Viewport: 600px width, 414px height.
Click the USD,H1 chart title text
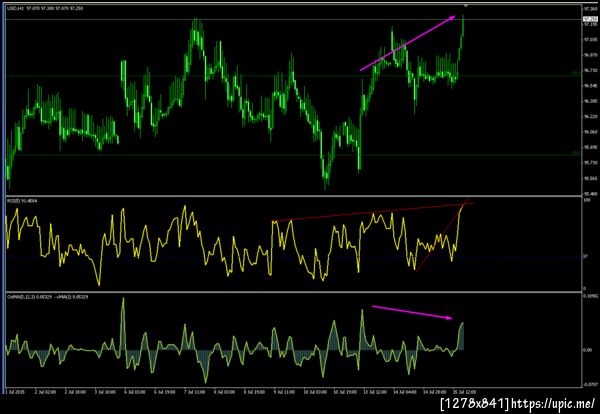click(45, 8)
